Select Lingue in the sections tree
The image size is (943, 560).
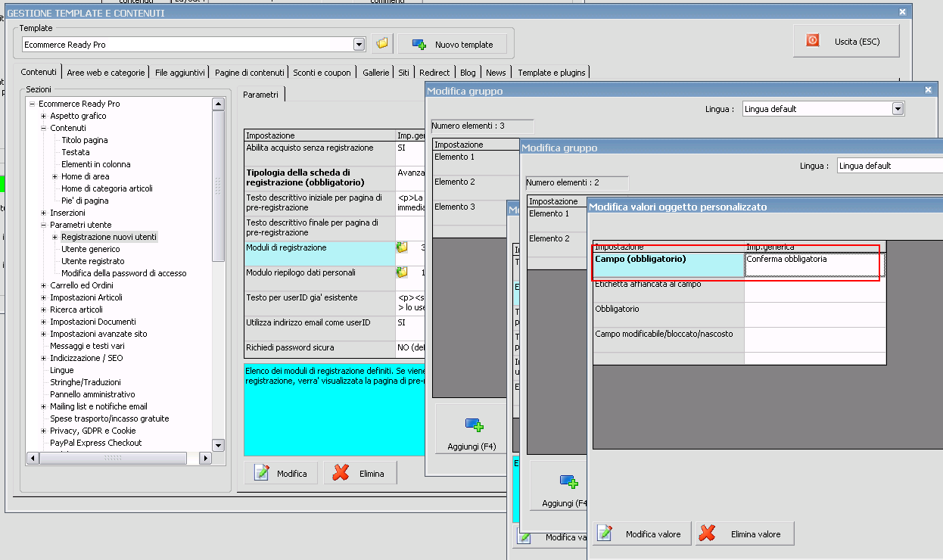62,370
